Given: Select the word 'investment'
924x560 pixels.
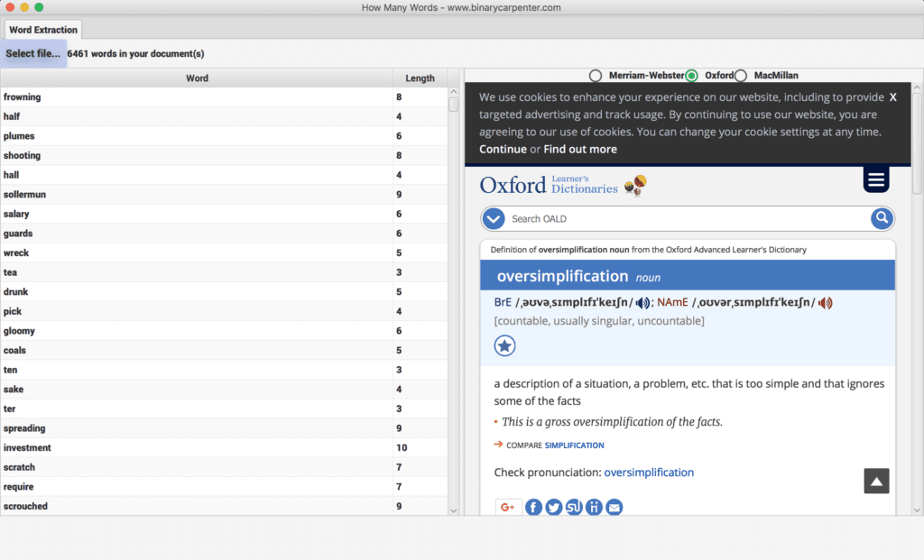Looking at the screenshot, I should (x=27, y=447).
